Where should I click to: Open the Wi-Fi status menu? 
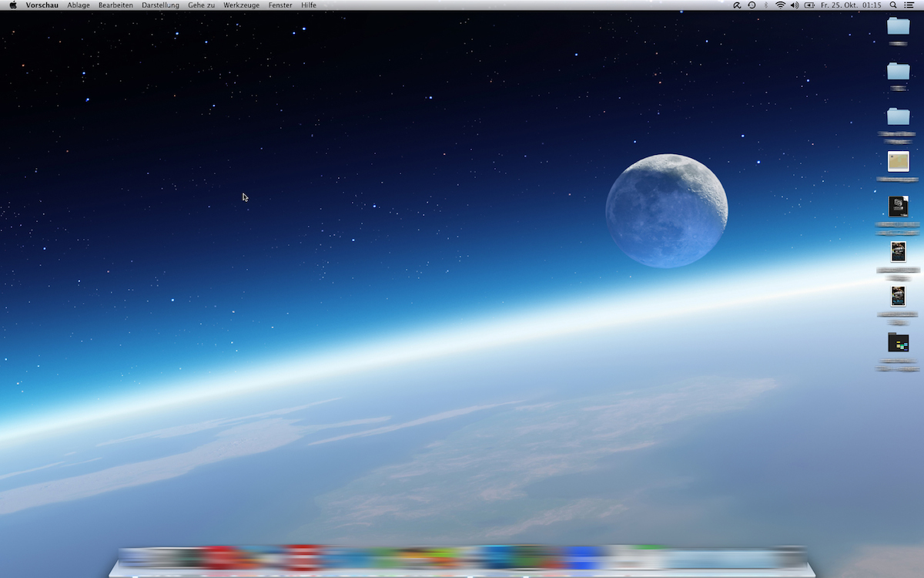click(780, 5)
